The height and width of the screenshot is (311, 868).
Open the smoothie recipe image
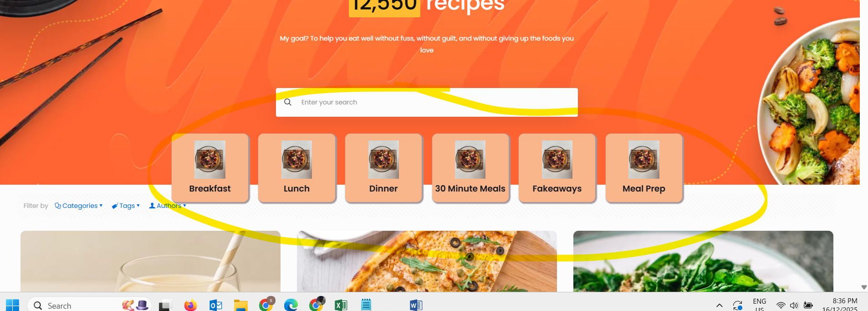(x=150, y=261)
